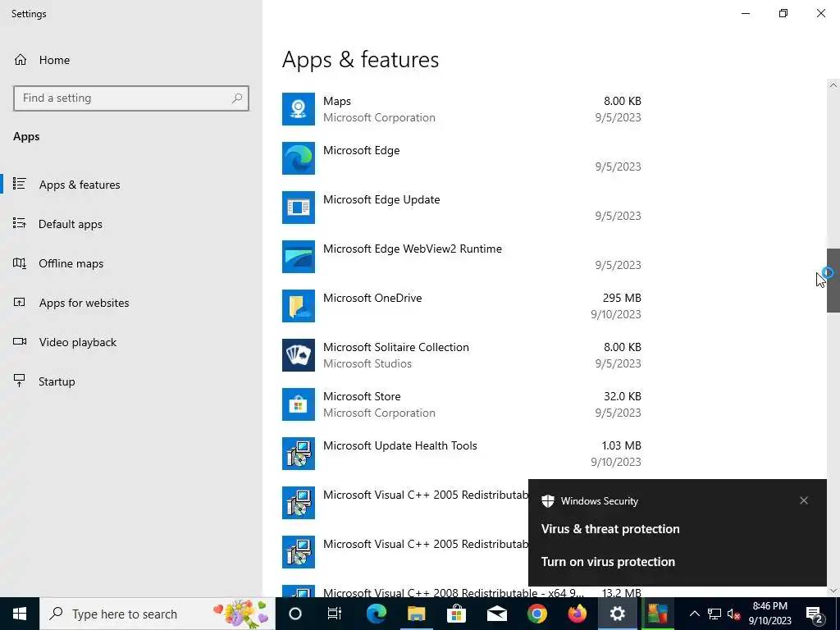Viewport: 840px width, 630px height.
Task: Click the Startup sidebar icon
Action: pyautogui.click(x=20, y=381)
